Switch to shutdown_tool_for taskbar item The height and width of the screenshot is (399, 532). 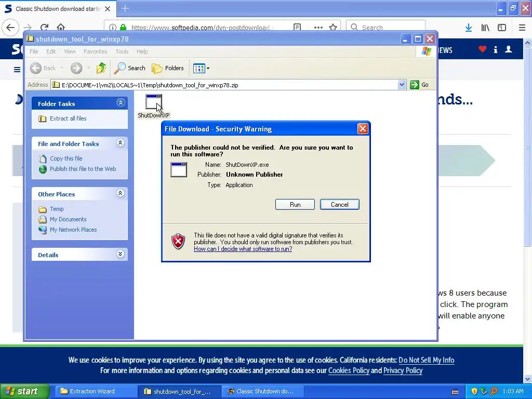[180, 391]
